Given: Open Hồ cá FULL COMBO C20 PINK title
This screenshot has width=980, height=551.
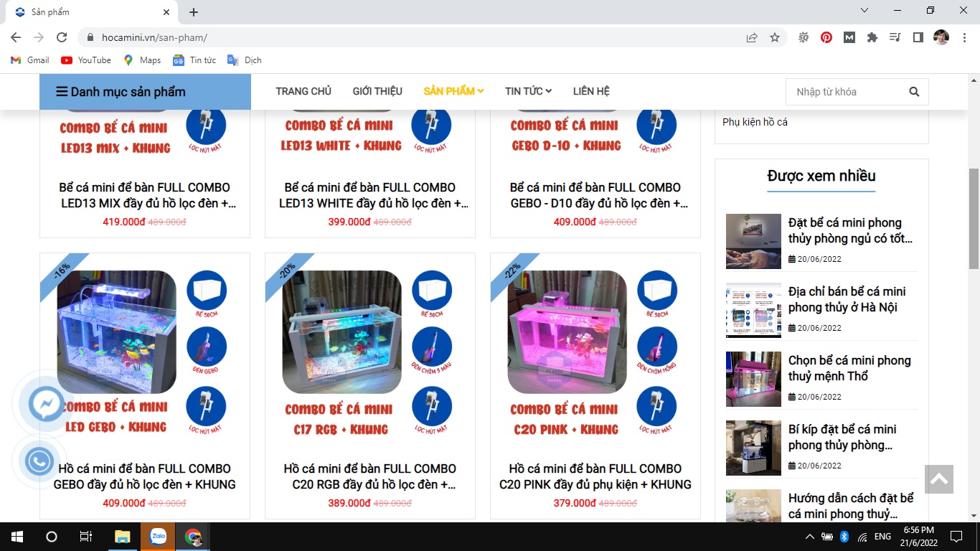Looking at the screenshot, I should pyautogui.click(x=595, y=476).
